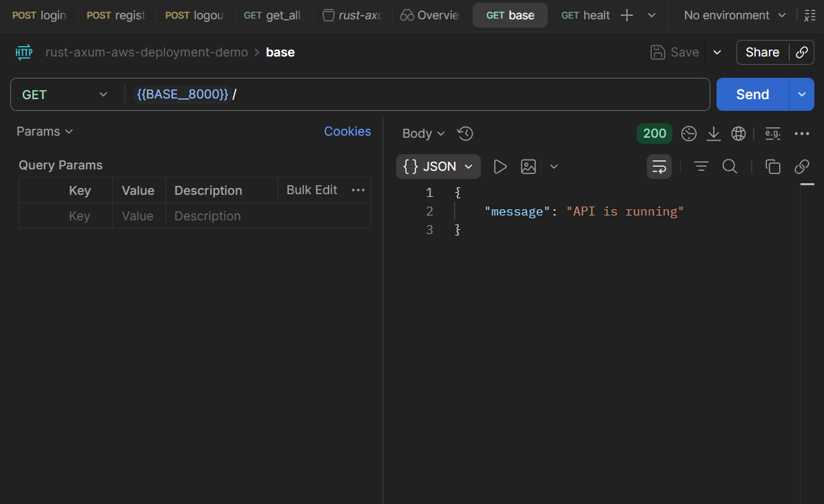Open rust-axum-aws-deployment-demo breadcrumb link
Screen dimensions: 824x504
[x=147, y=52]
